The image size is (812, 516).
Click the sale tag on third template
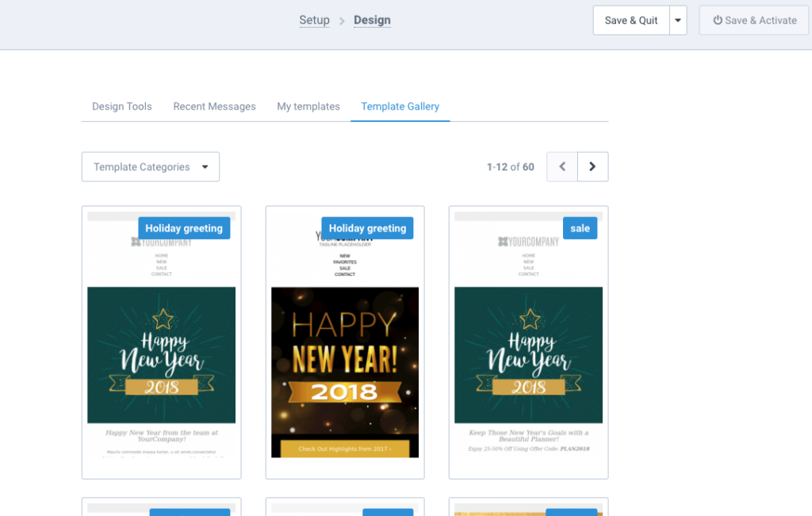pyautogui.click(x=580, y=228)
